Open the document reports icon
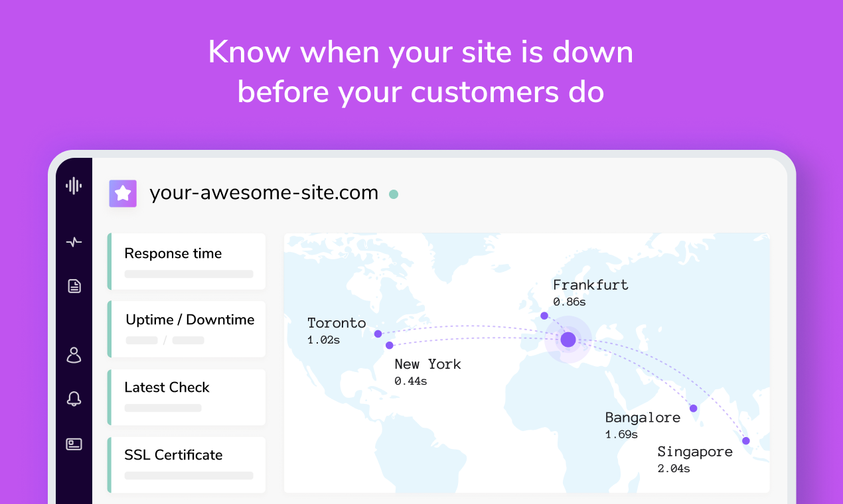This screenshot has width=843, height=504. [74, 286]
